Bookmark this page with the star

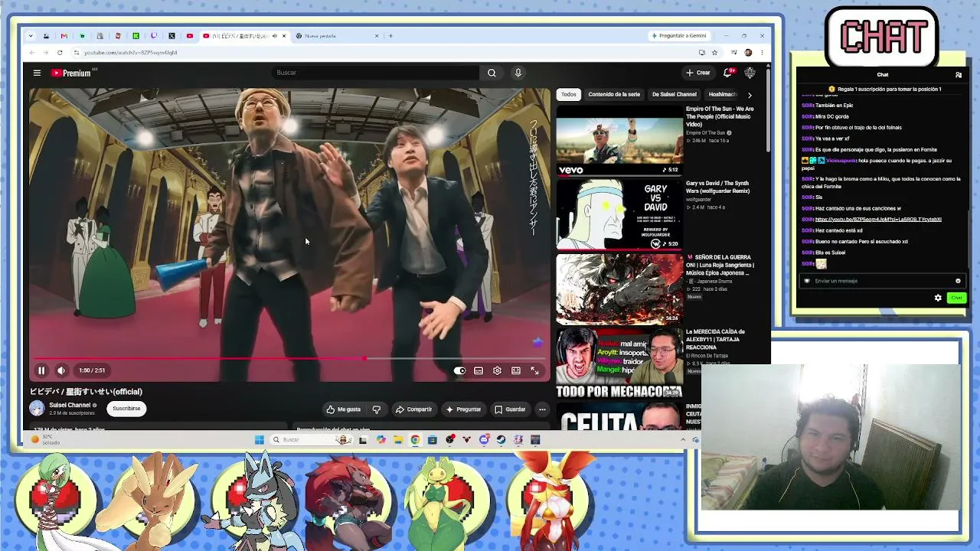pyautogui.click(x=714, y=53)
